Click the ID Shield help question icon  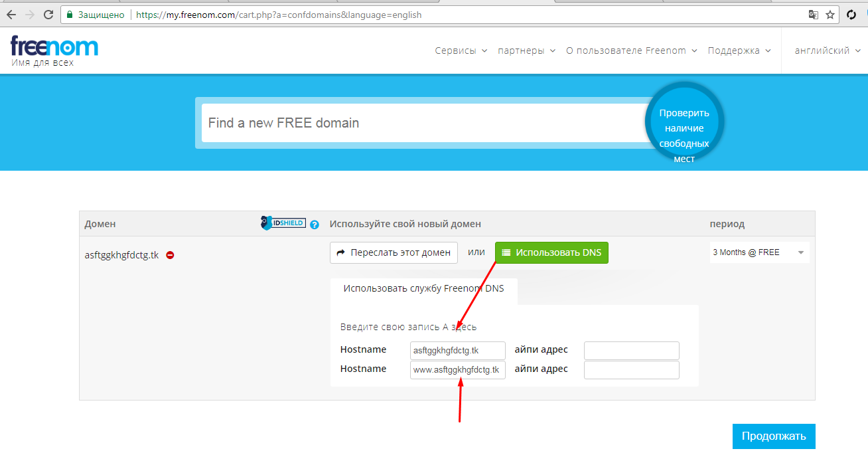(315, 225)
